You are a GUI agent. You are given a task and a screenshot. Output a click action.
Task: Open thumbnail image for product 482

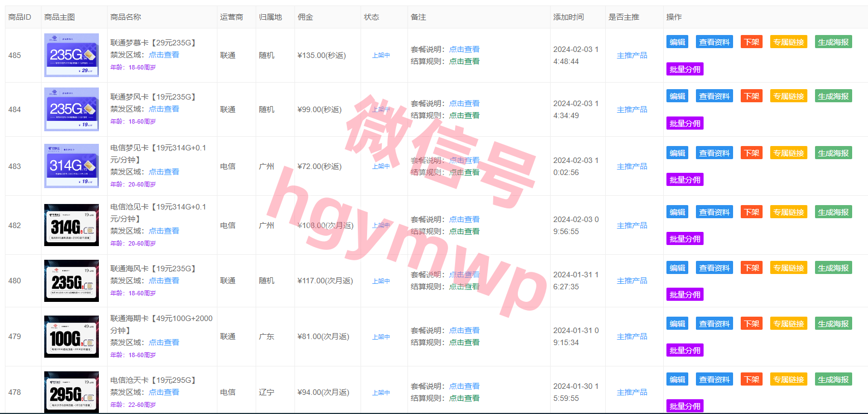pyautogui.click(x=72, y=225)
